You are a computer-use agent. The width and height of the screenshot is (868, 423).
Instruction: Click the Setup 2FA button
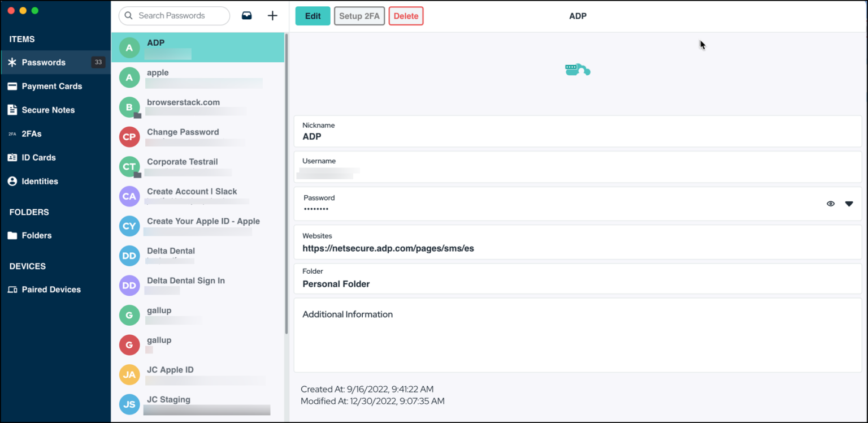[x=359, y=16]
